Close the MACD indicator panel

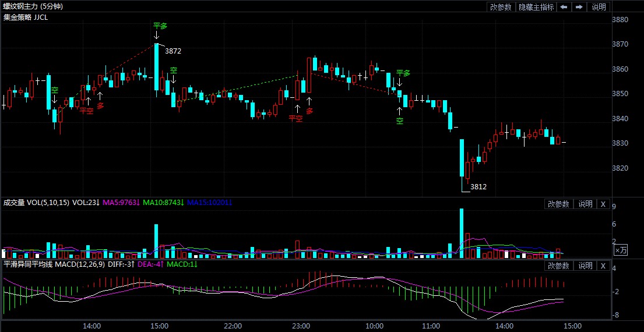[603, 266]
